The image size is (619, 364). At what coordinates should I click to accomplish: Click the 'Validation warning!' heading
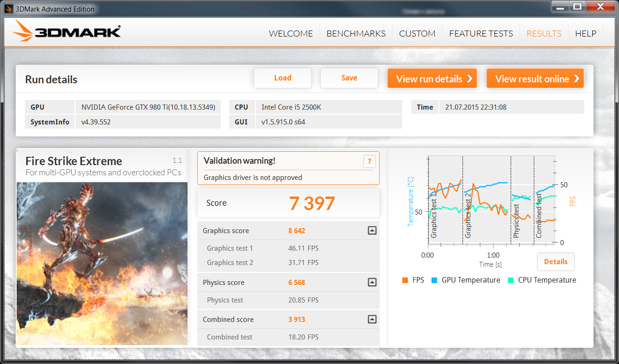(x=239, y=160)
